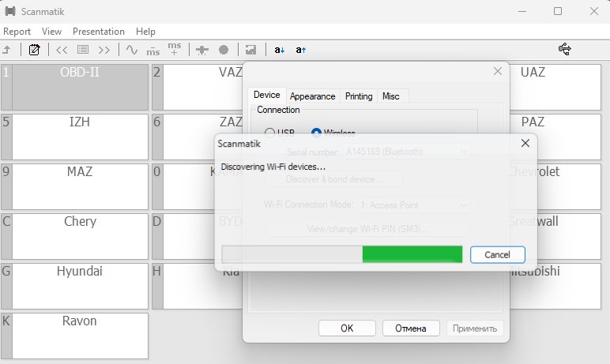The image size is (610, 364).
Task: Click the waveform graph toolbar icon
Action: (x=131, y=50)
